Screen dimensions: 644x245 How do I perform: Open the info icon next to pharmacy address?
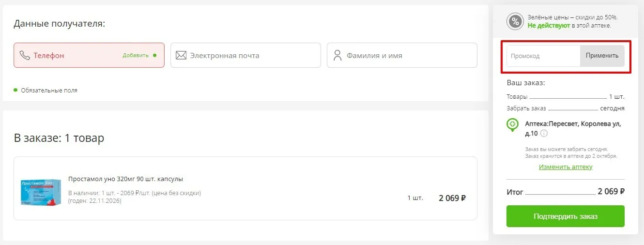(544, 133)
